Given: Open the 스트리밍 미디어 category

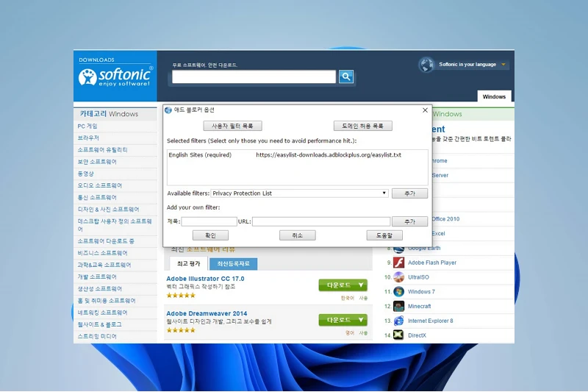Looking at the screenshot, I should pos(97,337).
